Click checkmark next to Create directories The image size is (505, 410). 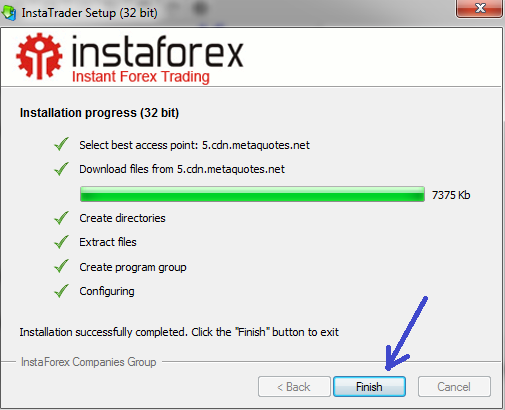pyautogui.click(x=61, y=218)
